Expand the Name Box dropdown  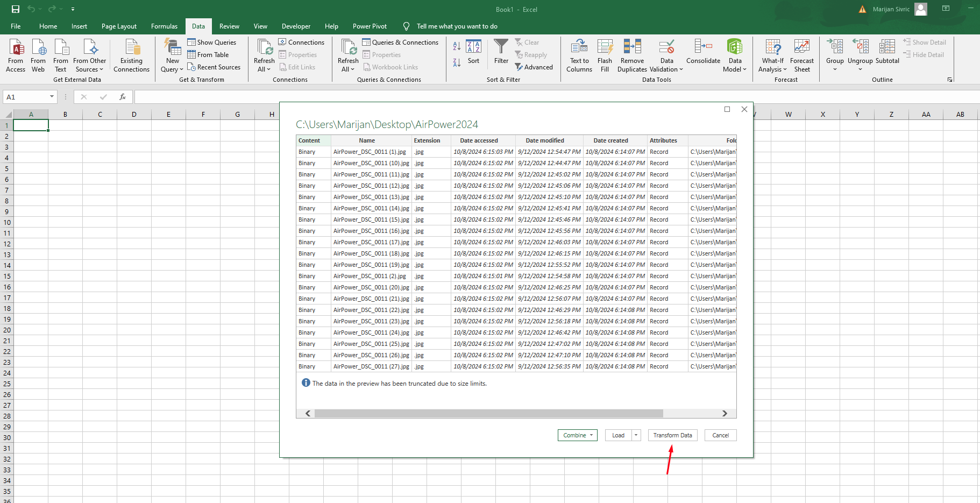52,97
